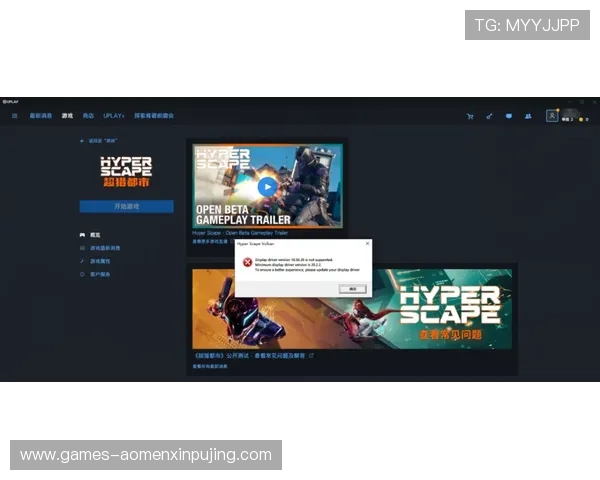600x480 pixels.
Task: Click 确定 in the Vulkan error dialog
Action: [x=351, y=288]
